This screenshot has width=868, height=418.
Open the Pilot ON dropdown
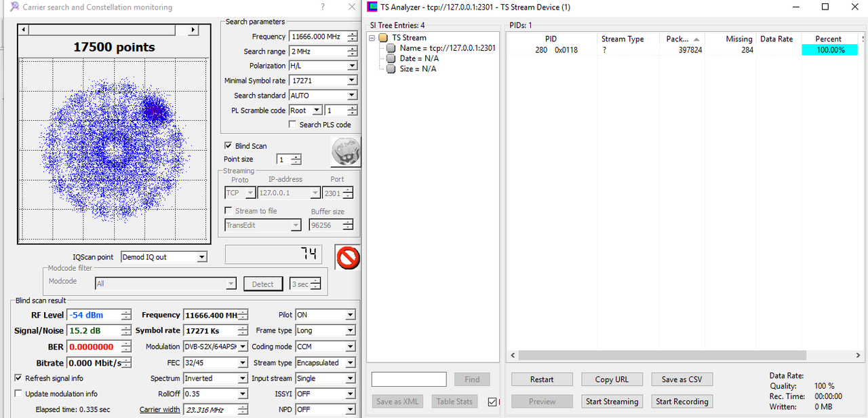325,315
